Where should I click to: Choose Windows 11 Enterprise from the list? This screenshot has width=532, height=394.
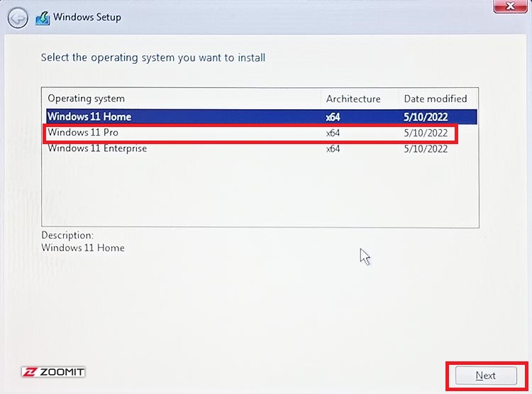pos(262,148)
